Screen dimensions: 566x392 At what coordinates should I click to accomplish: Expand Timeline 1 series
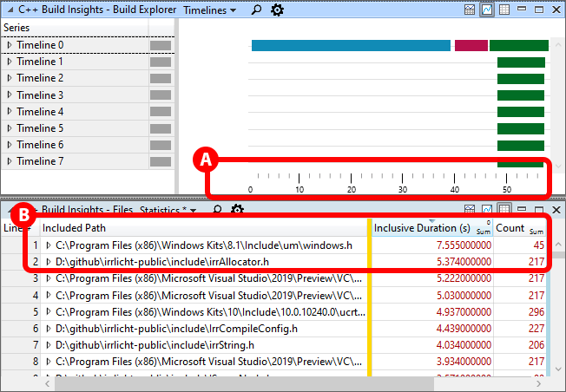10,62
